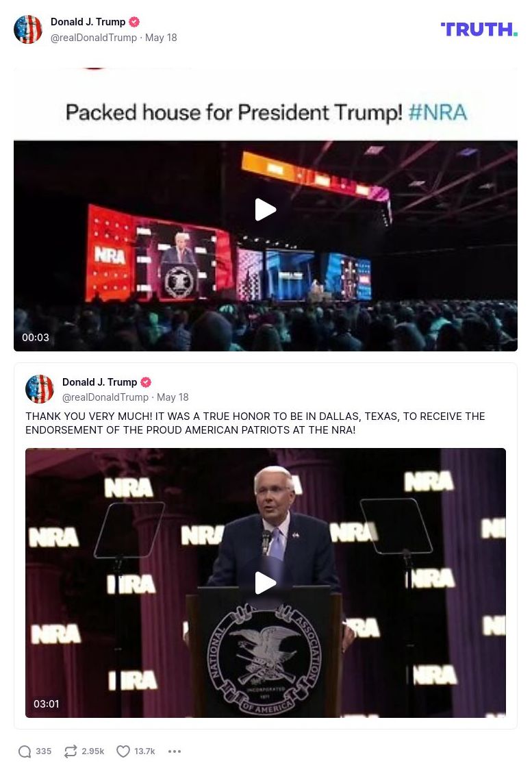The height and width of the screenshot is (772, 532).
Task: Open the quoted post's Donald J. Trump name
Action: click(x=99, y=382)
